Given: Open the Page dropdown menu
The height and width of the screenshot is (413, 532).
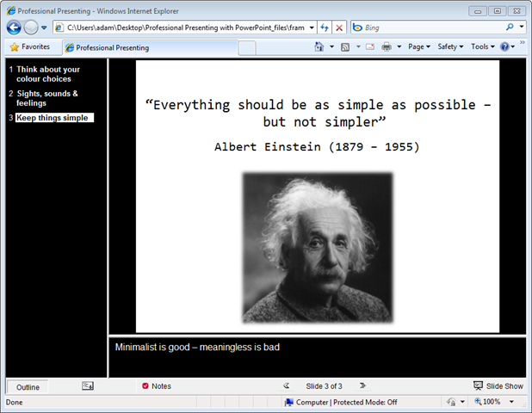Looking at the screenshot, I should (x=418, y=47).
